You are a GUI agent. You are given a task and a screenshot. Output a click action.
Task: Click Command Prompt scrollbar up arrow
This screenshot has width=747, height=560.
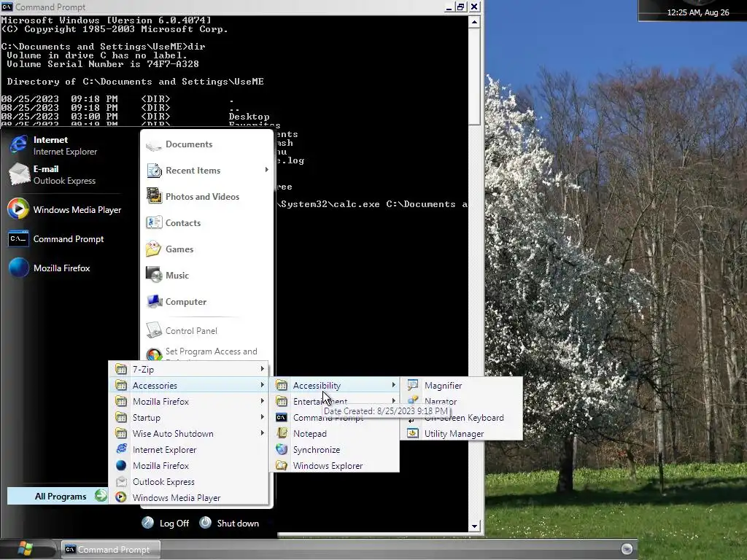point(474,22)
